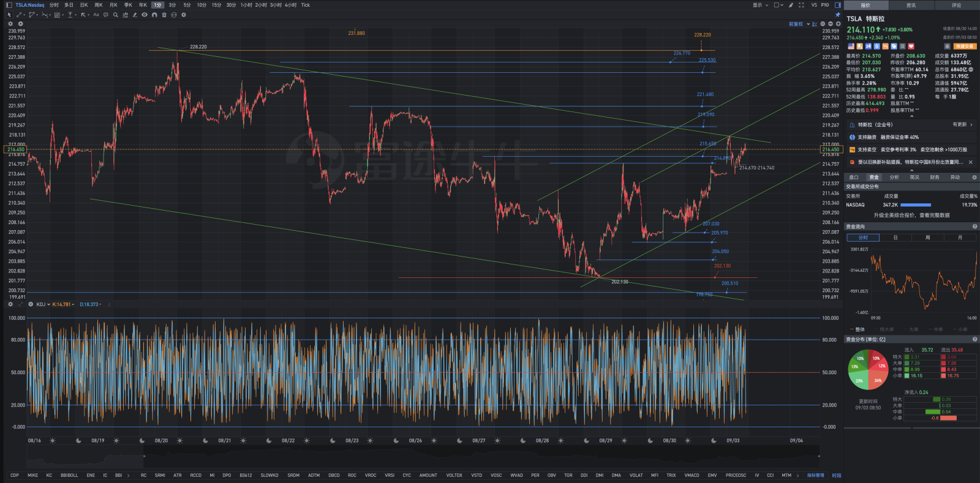Pick the channel/polygon drawing tool
Image resolution: width=980 pixels, height=483 pixels.
click(x=31, y=15)
